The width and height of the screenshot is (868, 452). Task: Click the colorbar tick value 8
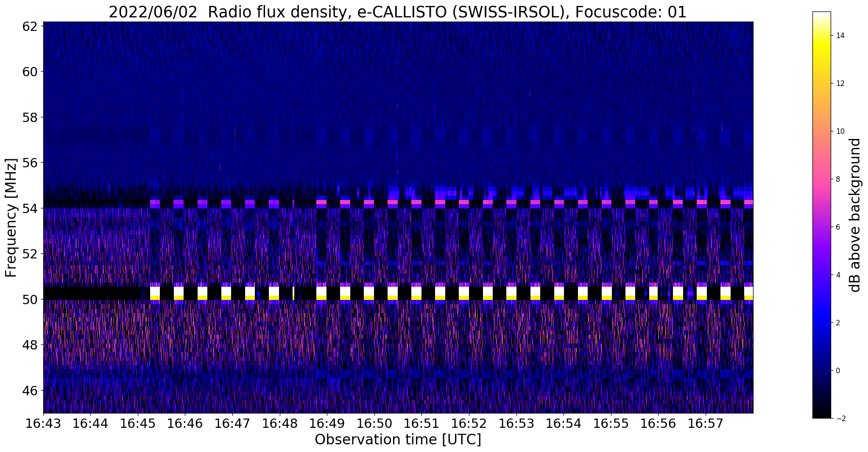click(x=837, y=179)
